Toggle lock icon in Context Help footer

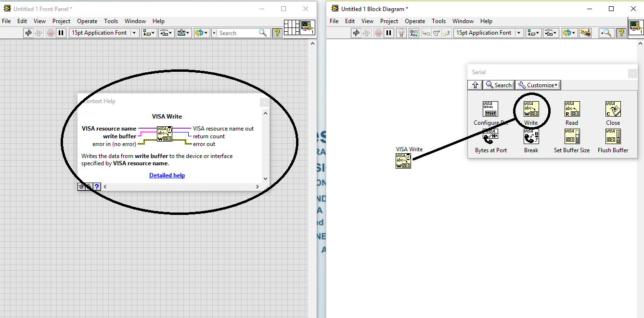pyautogui.click(x=89, y=186)
